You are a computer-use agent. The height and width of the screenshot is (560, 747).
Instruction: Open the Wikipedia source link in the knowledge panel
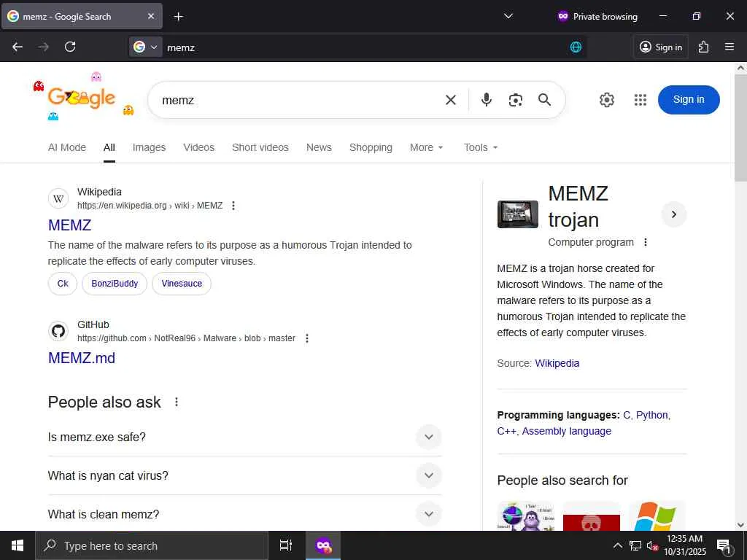(557, 363)
